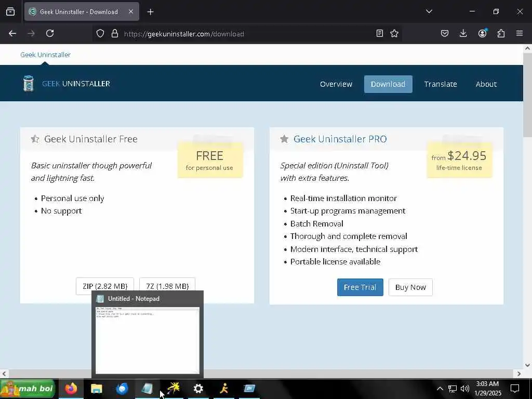Click the horizontal scrollbar left arrow

4,374
